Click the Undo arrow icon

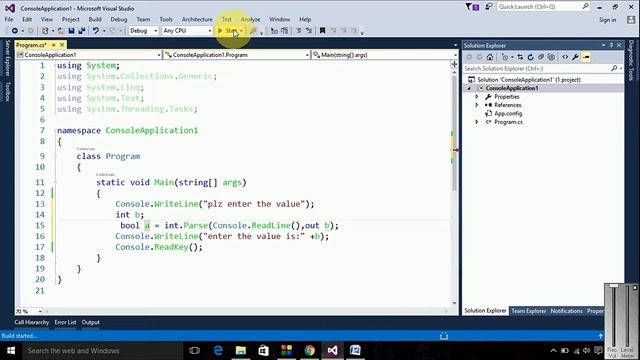[96, 31]
